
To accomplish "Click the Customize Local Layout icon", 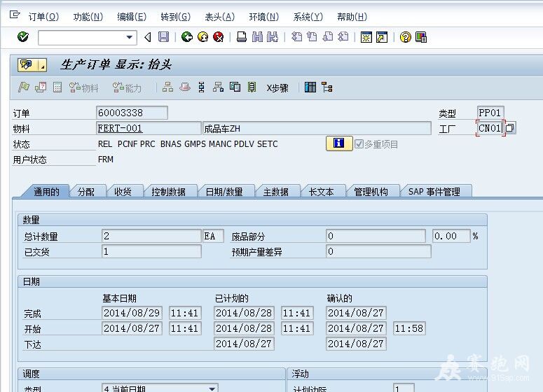I will pyautogui.click(x=421, y=36).
